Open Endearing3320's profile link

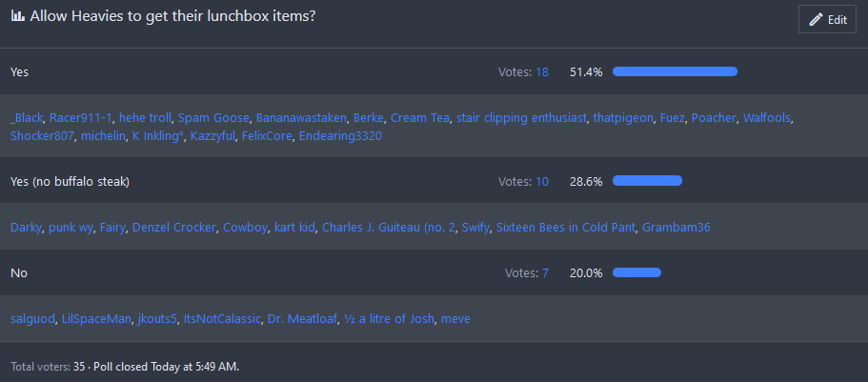tap(340, 136)
